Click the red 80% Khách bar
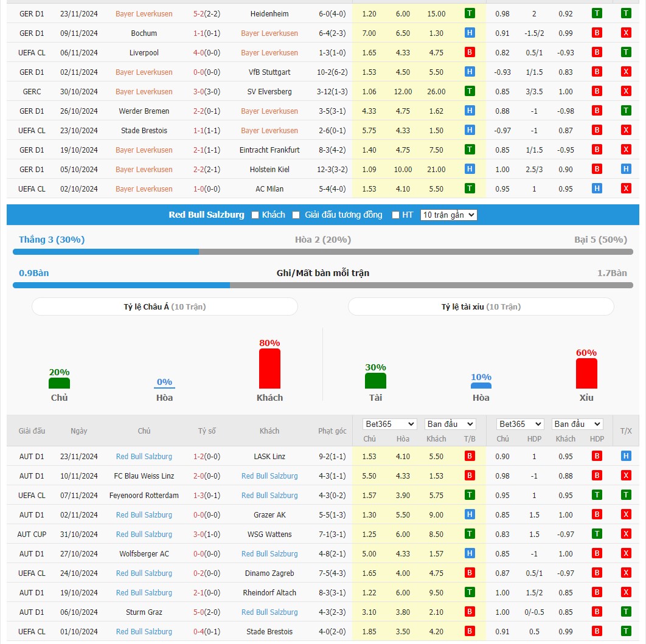Image resolution: width=646 pixels, height=644 pixels. tap(269, 369)
